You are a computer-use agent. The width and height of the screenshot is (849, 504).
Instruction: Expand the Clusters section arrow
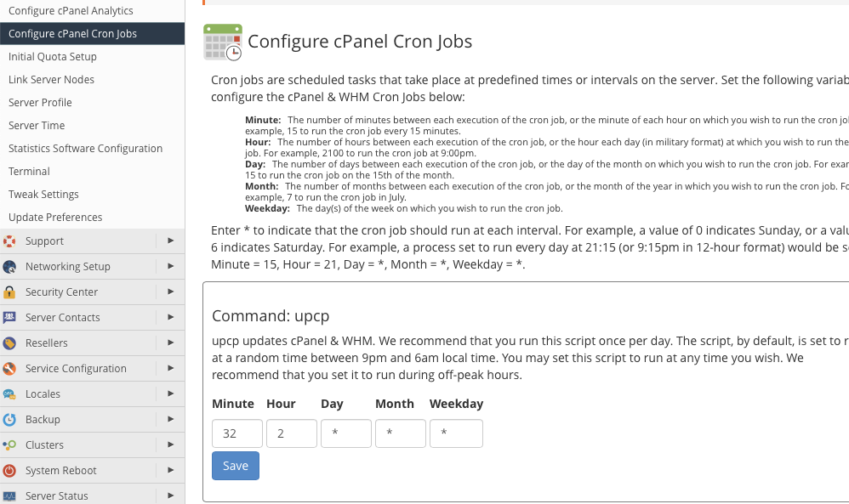point(171,445)
